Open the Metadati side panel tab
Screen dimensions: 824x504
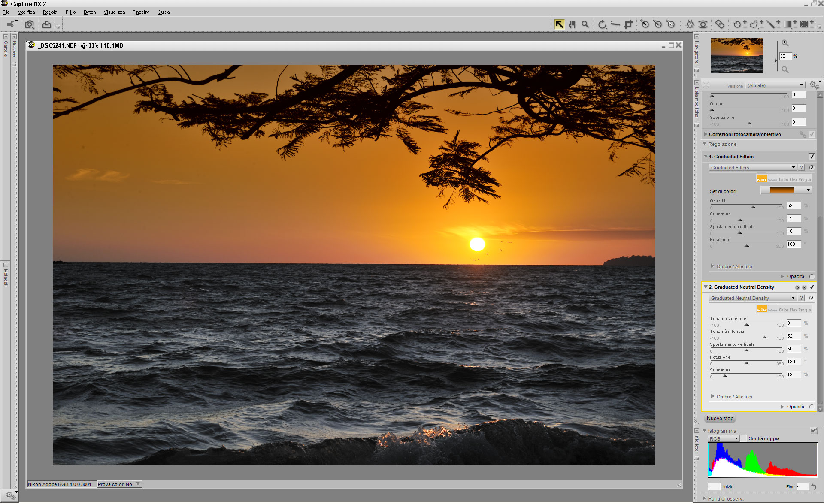[x=6, y=277]
